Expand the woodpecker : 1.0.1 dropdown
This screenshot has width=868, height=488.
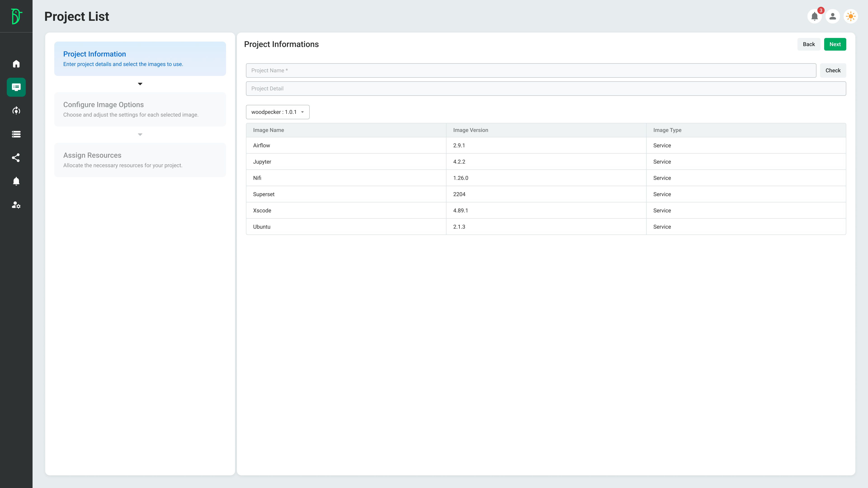[x=277, y=112]
